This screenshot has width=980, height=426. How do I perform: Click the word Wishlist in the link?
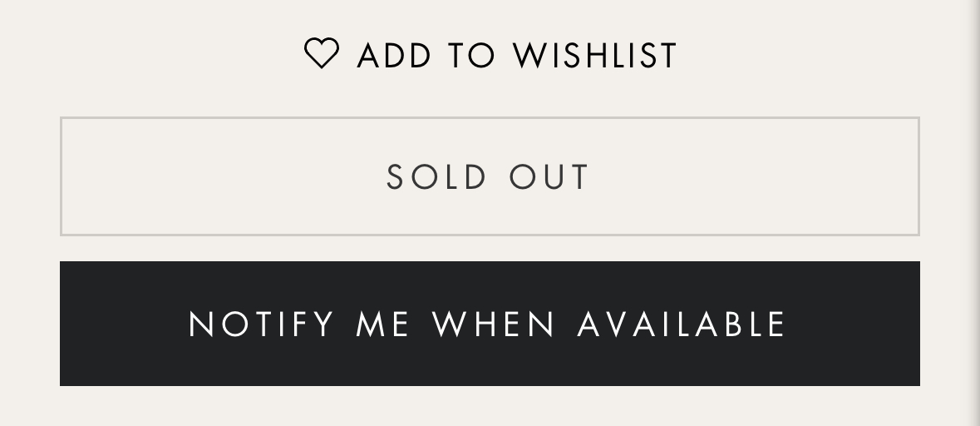coord(595,55)
